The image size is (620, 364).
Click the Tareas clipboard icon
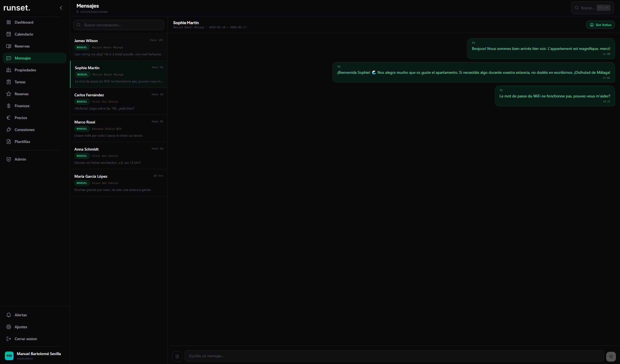9,82
